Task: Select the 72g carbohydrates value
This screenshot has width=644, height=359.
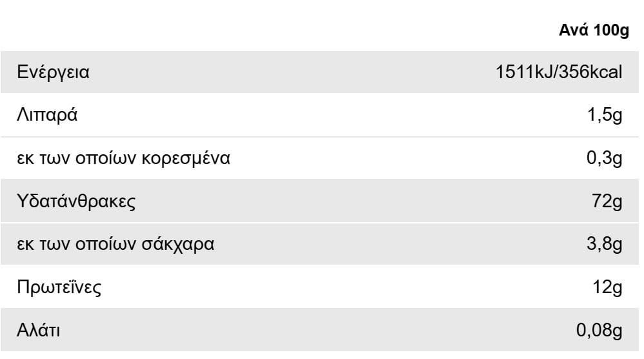Action: (x=607, y=201)
